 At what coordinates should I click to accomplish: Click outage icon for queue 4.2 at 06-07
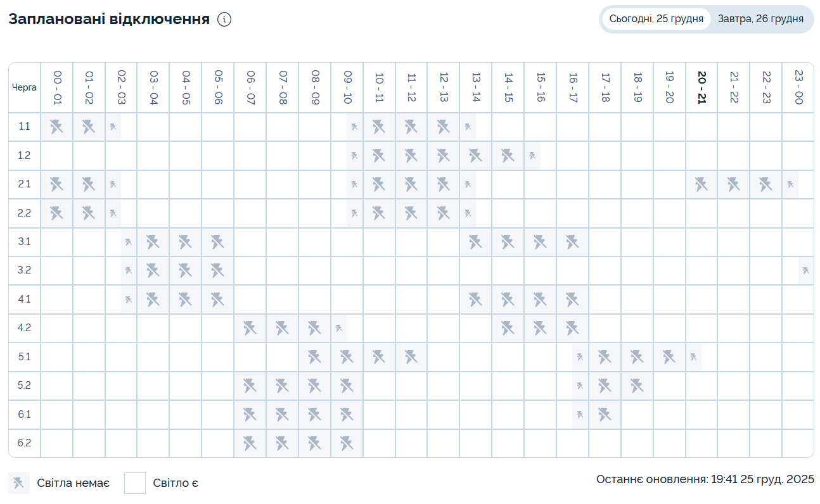pyautogui.click(x=250, y=328)
